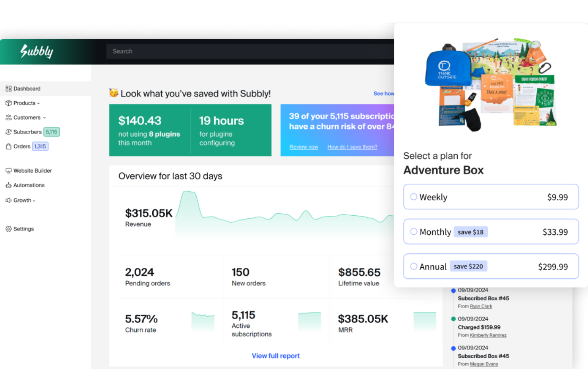Choose the Monthly plan option

413,231
